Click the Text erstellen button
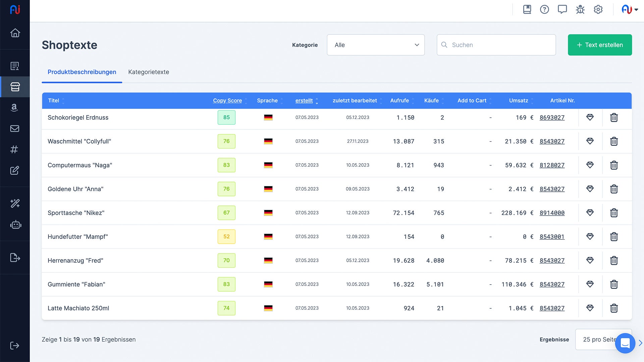 pyautogui.click(x=600, y=45)
